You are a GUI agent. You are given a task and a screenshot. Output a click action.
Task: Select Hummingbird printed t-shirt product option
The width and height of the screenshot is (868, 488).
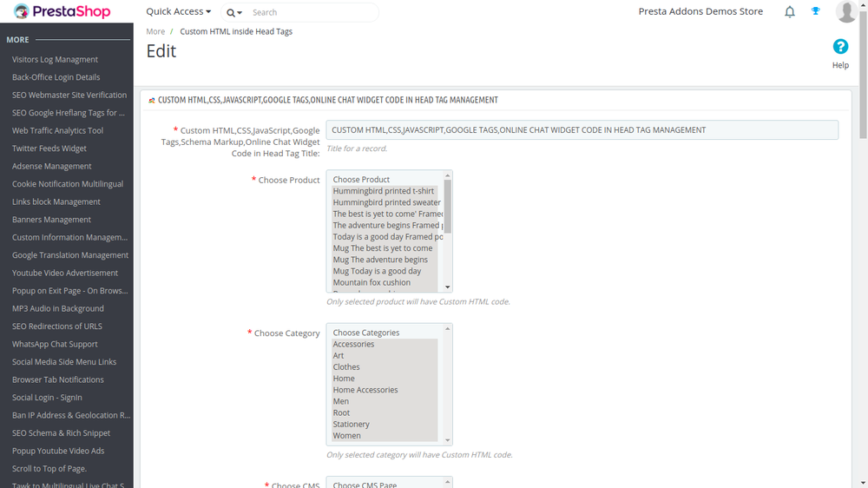(385, 191)
